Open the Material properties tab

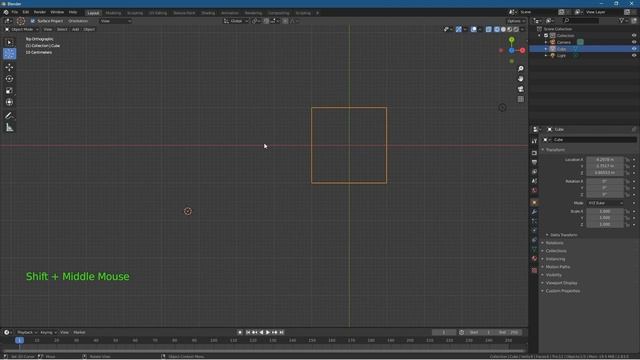pos(534,258)
